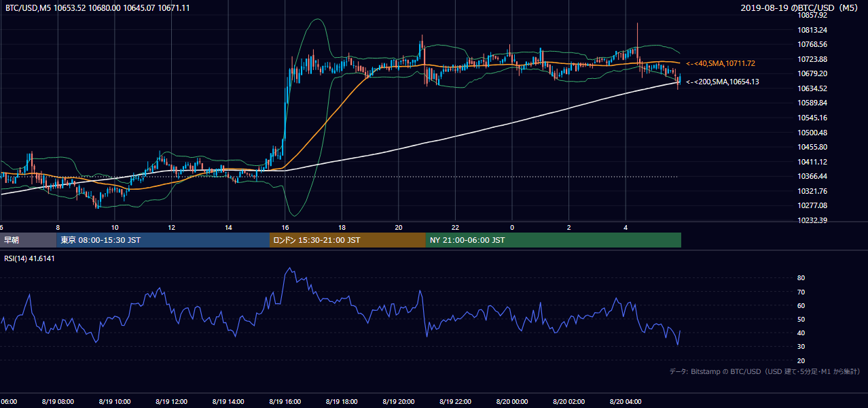This screenshot has height=408, width=868.
Task: Click the 10857.92 price axis label
Action: coord(812,15)
